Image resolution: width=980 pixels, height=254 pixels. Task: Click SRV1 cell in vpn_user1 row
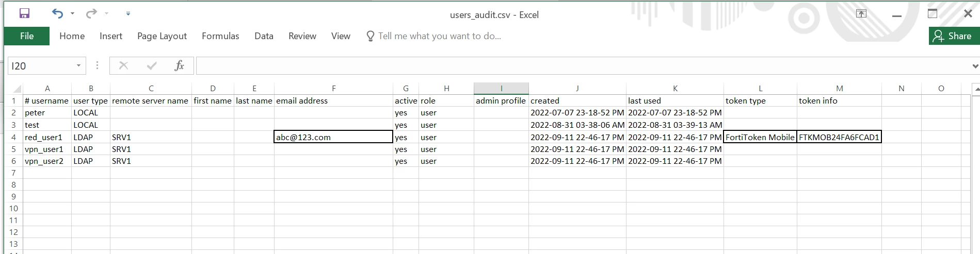[x=151, y=149]
